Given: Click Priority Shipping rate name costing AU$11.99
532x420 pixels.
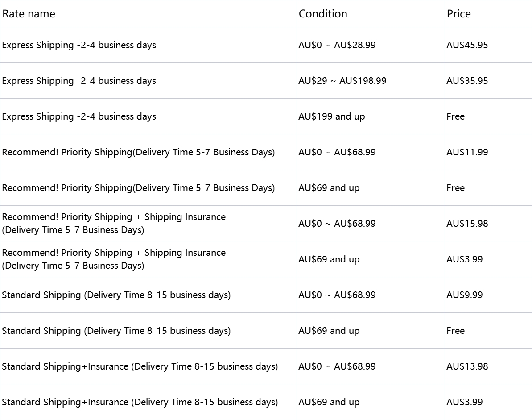Looking at the screenshot, I should point(138,152).
